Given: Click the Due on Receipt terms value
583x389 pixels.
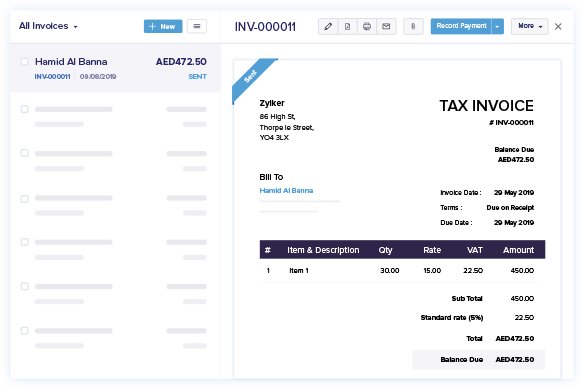Looking at the screenshot, I should click(510, 208).
